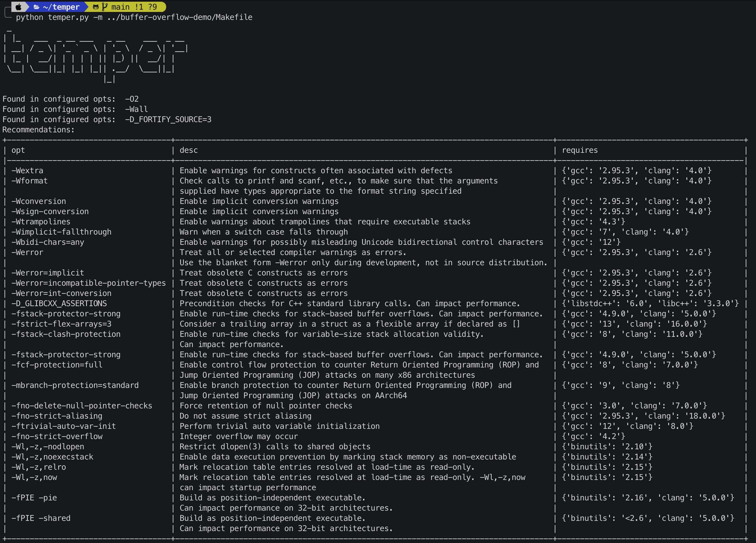
Task: Click the {'gcc': '4.3'} requirement
Action: tap(593, 222)
